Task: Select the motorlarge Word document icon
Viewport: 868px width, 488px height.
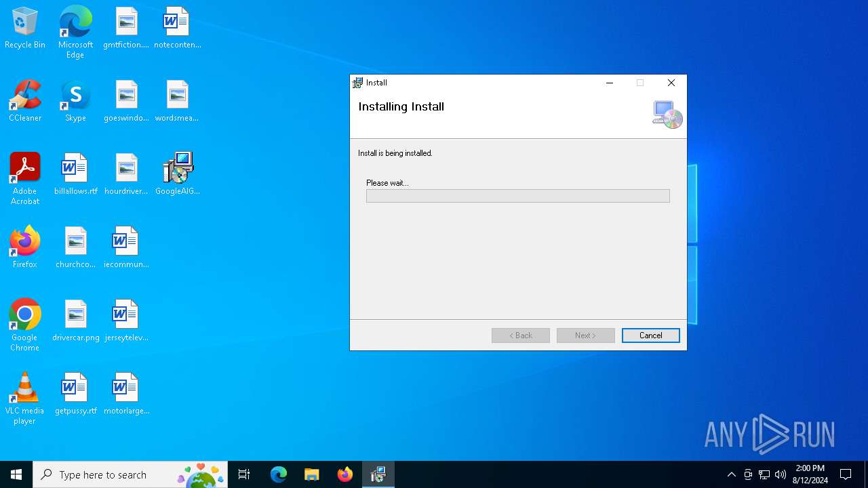Action: pyautogui.click(x=126, y=394)
